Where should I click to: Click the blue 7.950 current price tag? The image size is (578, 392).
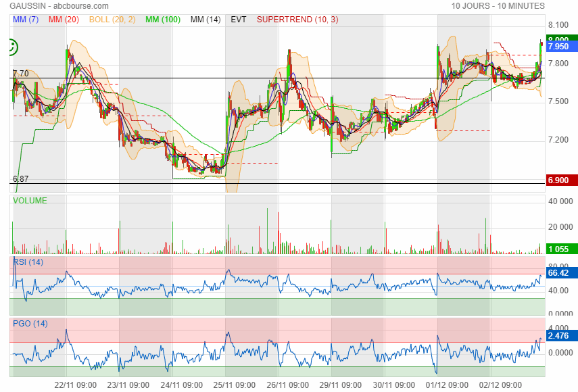pos(562,47)
